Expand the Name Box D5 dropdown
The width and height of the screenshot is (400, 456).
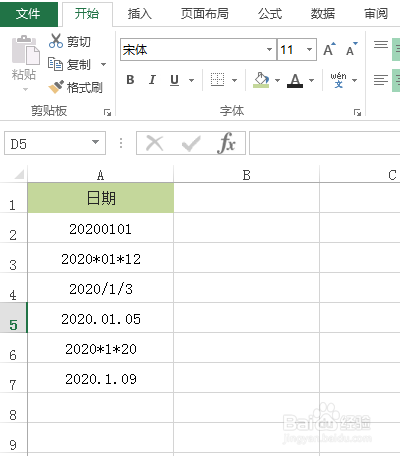click(x=96, y=143)
